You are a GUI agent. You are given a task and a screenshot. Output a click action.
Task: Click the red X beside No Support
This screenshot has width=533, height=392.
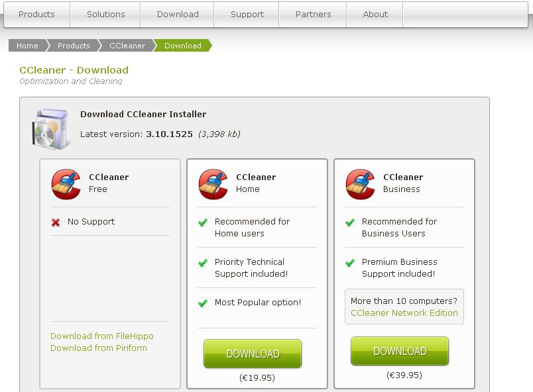click(56, 222)
